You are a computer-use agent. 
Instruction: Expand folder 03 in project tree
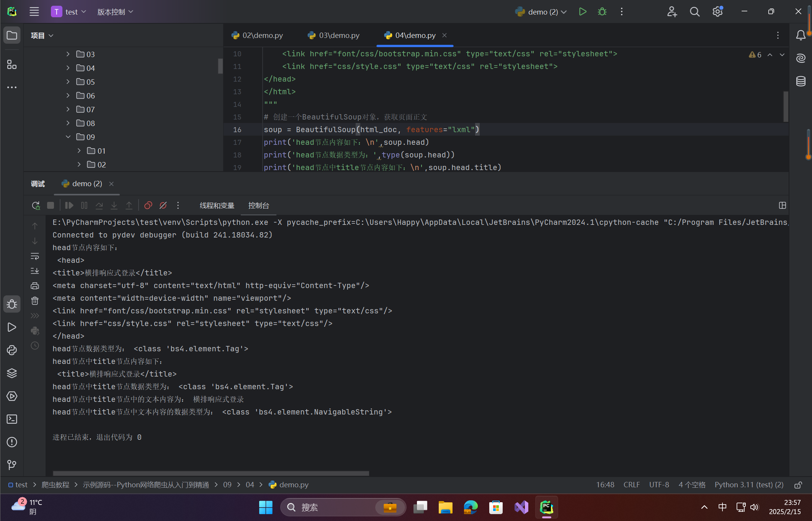coord(68,54)
